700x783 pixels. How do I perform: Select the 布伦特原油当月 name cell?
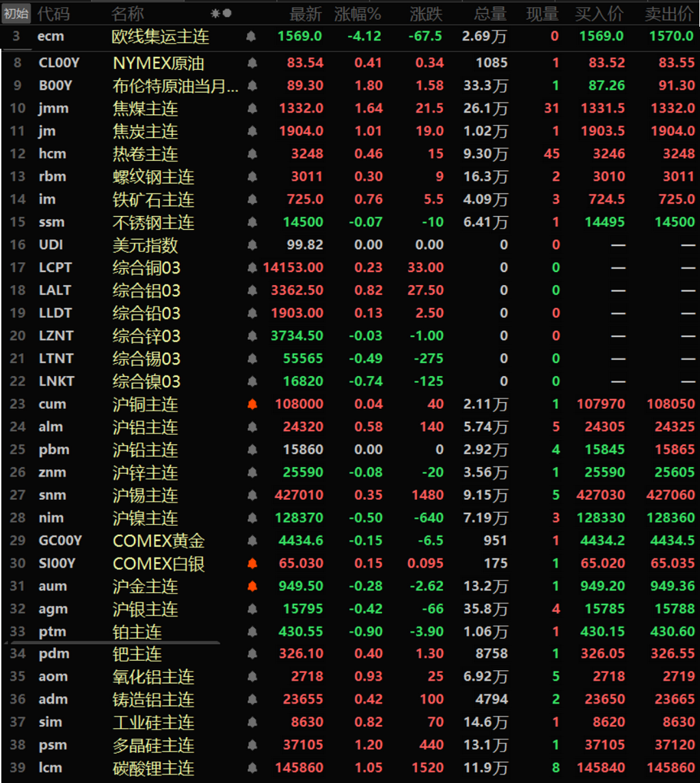(x=175, y=86)
